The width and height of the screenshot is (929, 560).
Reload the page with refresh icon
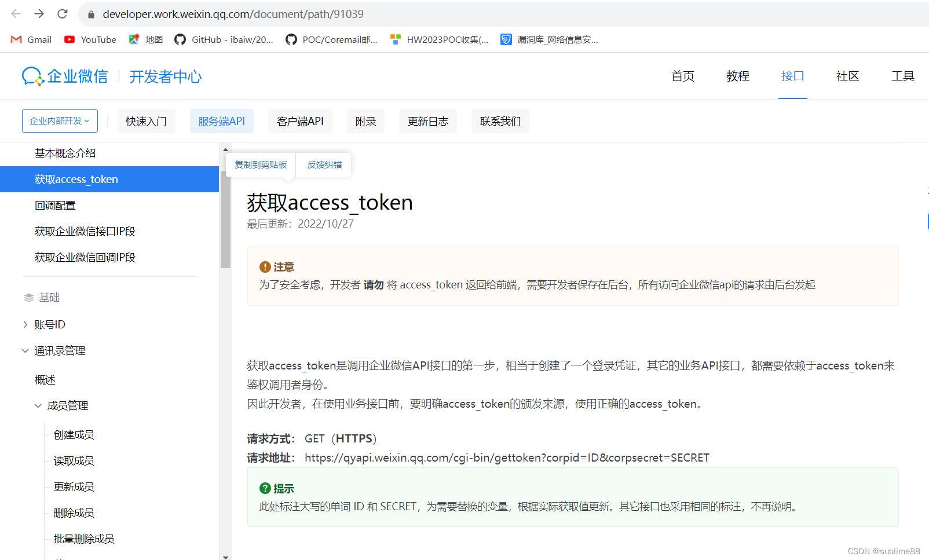63,14
